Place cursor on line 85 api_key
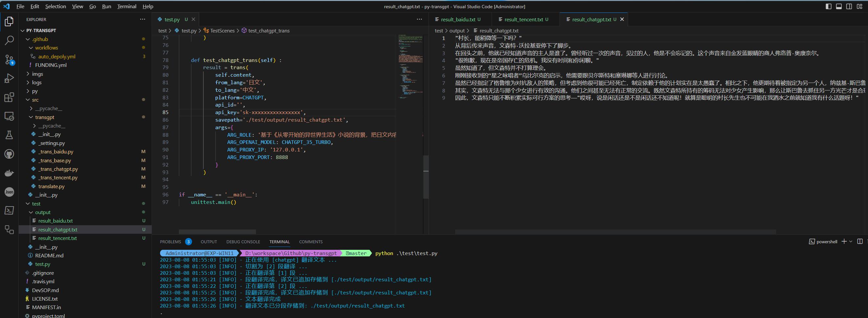The width and height of the screenshot is (868, 318). click(x=261, y=112)
